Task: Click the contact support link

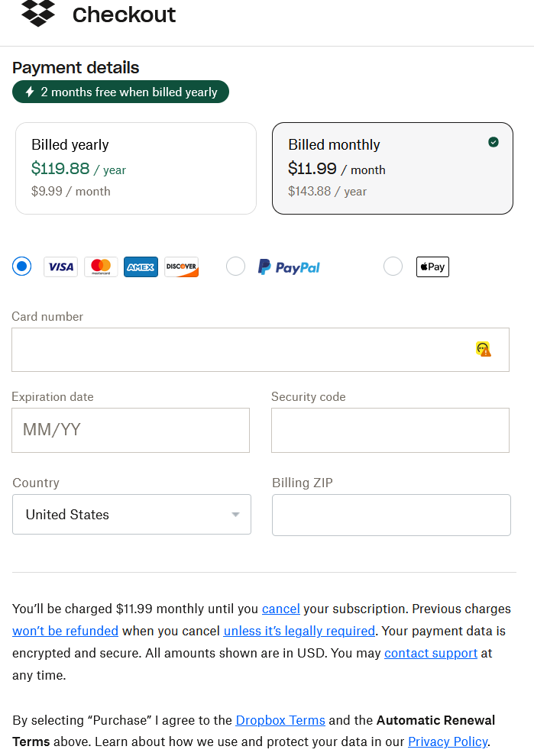Action: (x=431, y=654)
